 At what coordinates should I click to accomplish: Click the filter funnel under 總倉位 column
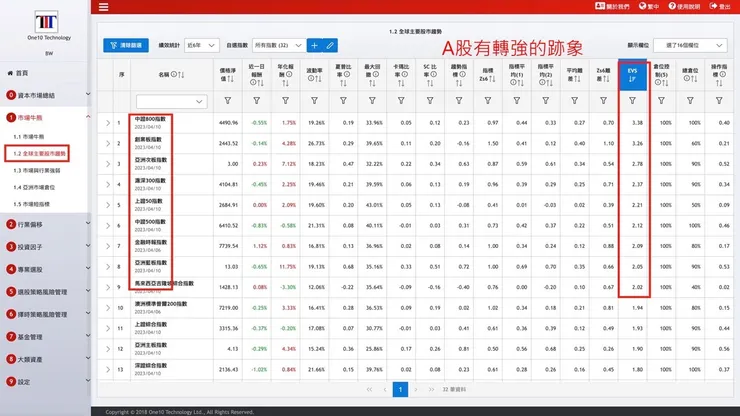pyautogui.click(x=690, y=101)
